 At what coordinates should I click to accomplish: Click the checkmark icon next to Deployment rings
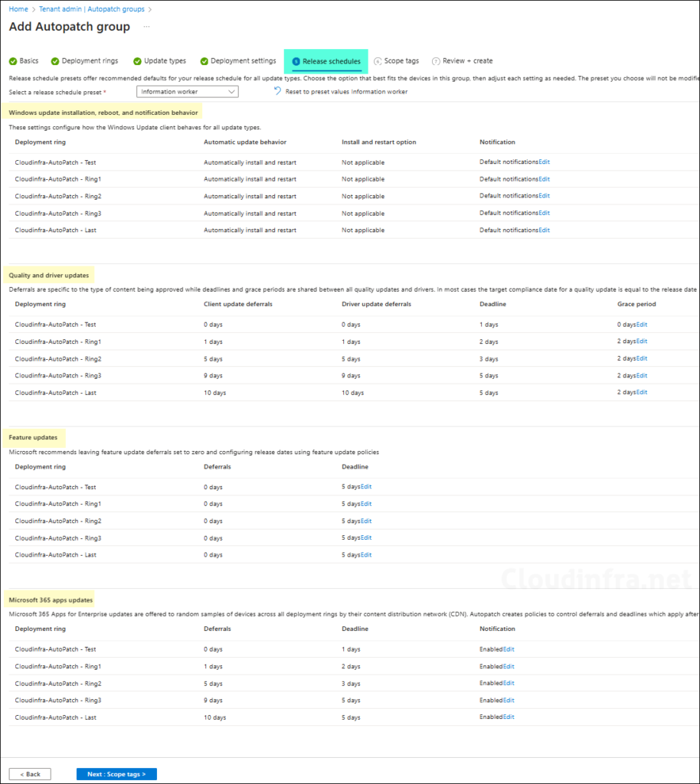(x=55, y=61)
